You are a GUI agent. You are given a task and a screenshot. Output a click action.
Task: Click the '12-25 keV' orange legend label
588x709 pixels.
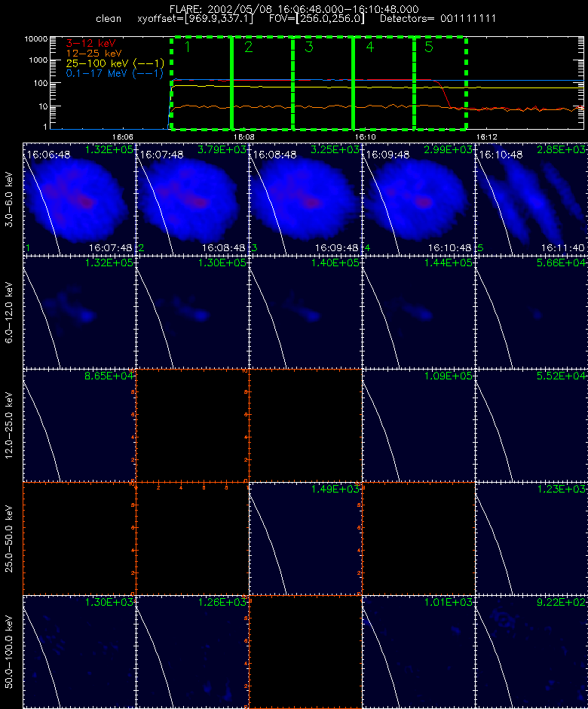pos(93,54)
